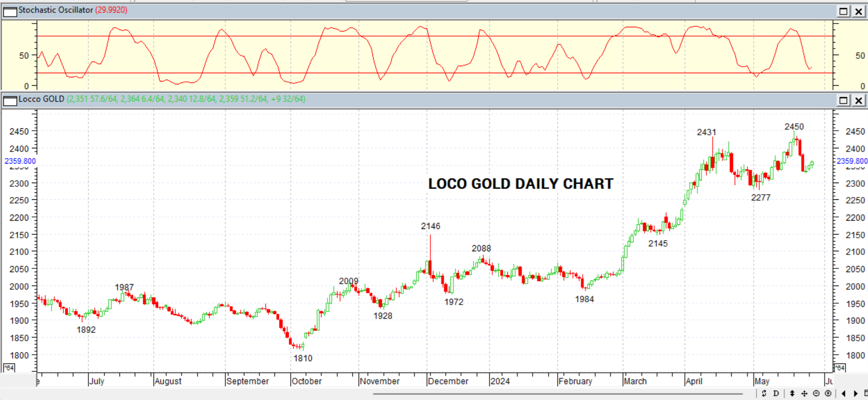Screen dimensions: 868x400
Task: Click the 'Locco GOLD' pane title text
Action: (41, 99)
